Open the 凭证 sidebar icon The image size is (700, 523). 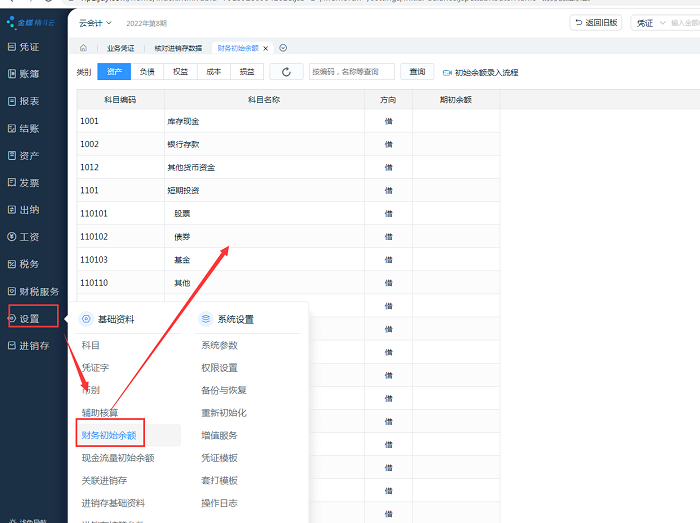pos(11,47)
